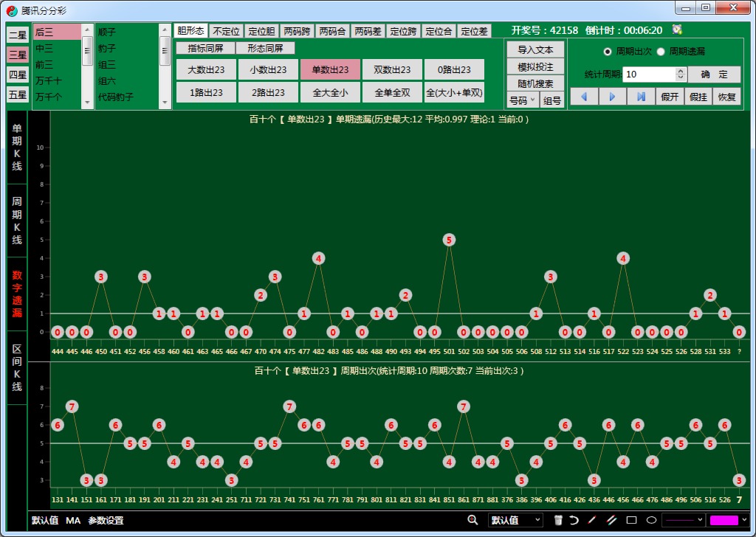Select the rectangle drawing tool
This screenshot has width=756, height=537.
[x=631, y=520]
